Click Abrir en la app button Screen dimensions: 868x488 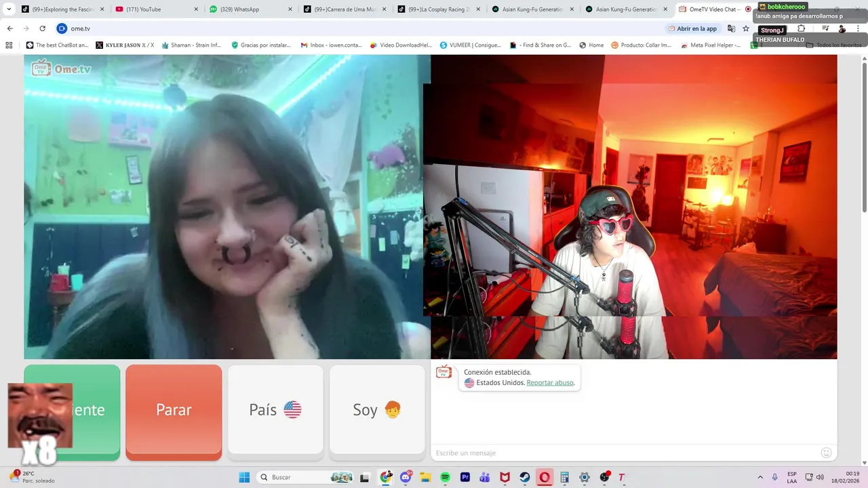pos(692,28)
